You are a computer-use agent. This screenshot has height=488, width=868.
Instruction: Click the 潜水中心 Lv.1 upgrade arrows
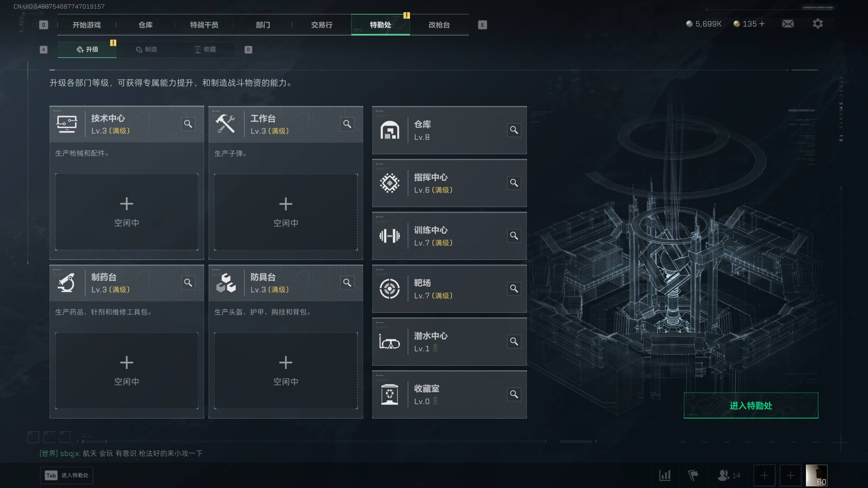(x=435, y=348)
